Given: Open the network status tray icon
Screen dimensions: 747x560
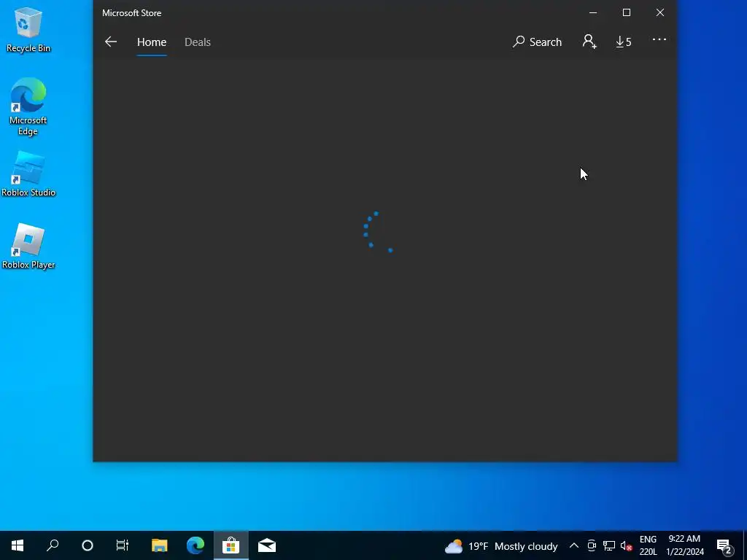Looking at the screenshot, I should 609,545.
